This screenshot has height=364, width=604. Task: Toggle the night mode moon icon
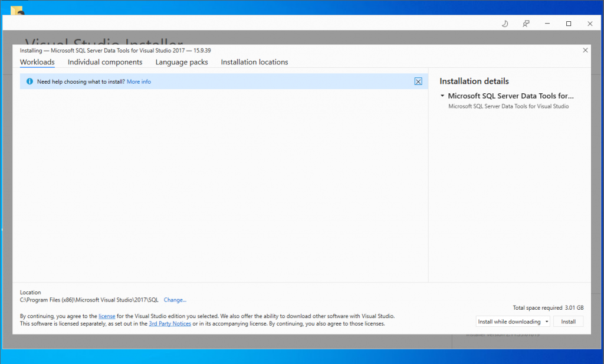pos(505,24)
